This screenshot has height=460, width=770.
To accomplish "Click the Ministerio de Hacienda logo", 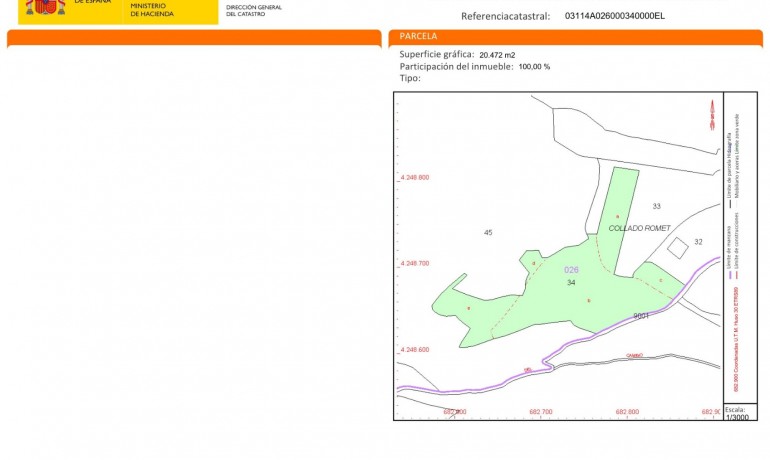I will point(152,10).
